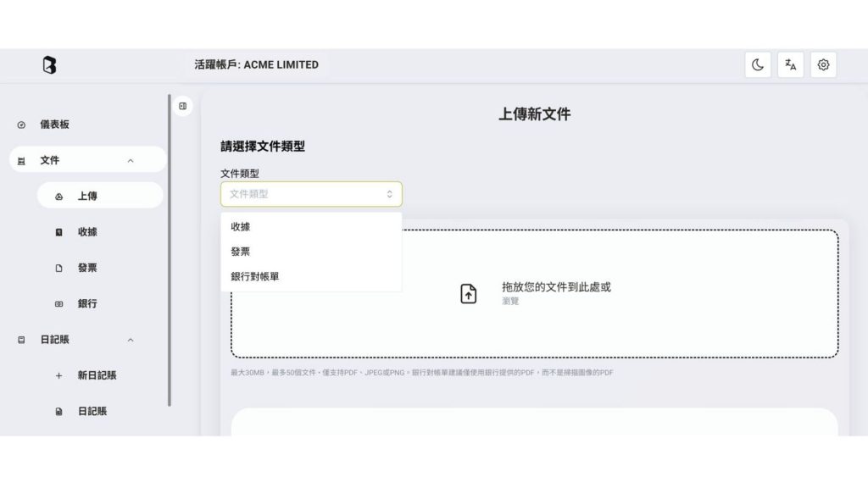Choose 發票 from the dropdown list
Viewport: 868px width, 488px height.
point(311,252)
